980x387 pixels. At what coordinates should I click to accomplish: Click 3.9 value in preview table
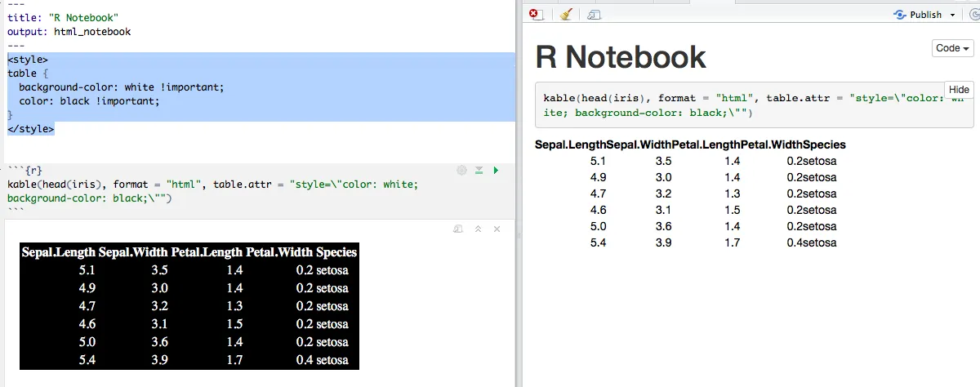[664, 242]
